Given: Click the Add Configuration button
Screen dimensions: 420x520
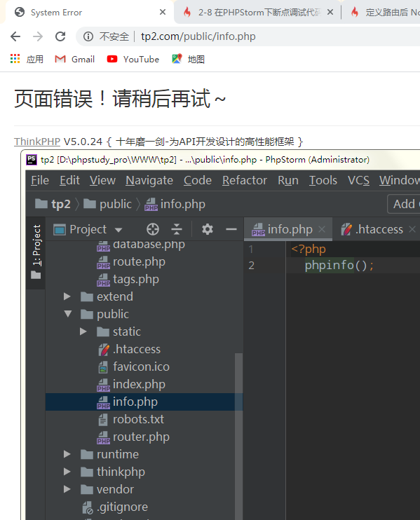Looking at the screenshot, I should tap(404, 204).
